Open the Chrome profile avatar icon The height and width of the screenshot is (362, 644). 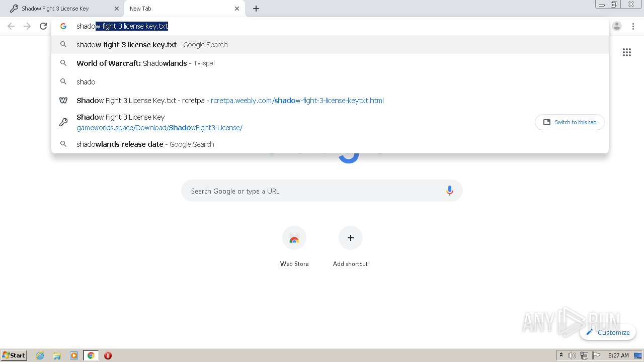[x=617, y=26]
